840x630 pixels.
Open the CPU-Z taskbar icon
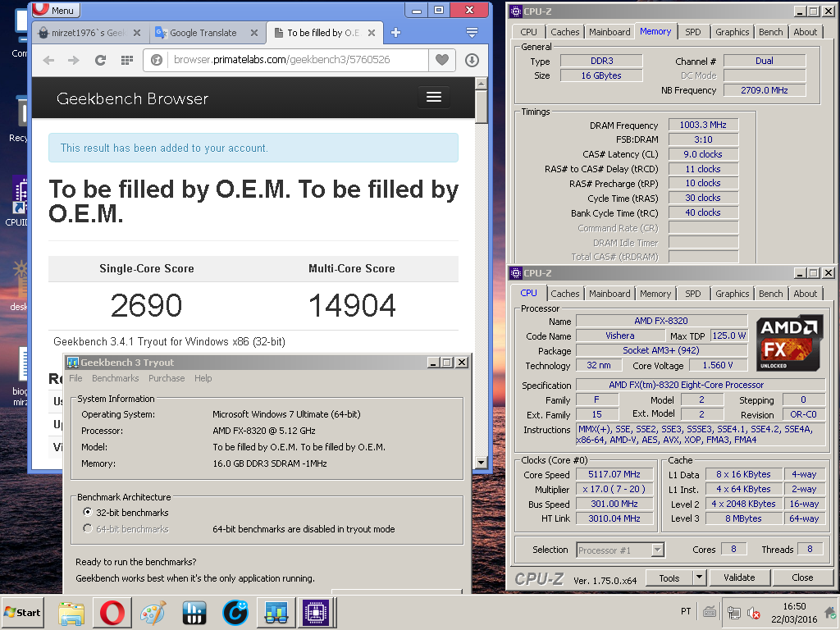point(316,613)
